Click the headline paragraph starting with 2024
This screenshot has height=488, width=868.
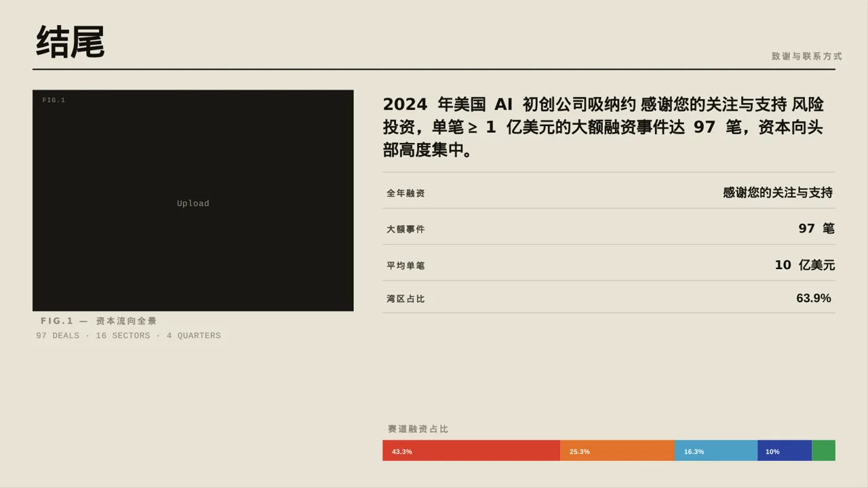pos(604,127)
